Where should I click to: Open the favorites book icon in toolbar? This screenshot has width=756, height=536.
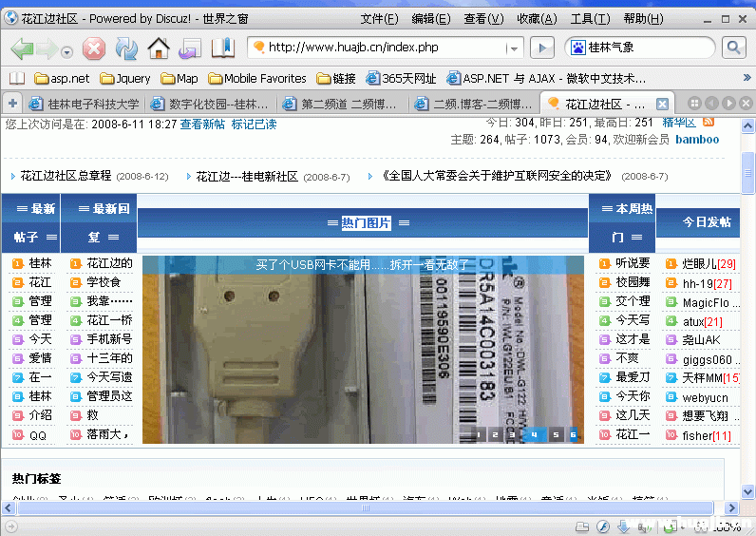(x=222, y=48)
